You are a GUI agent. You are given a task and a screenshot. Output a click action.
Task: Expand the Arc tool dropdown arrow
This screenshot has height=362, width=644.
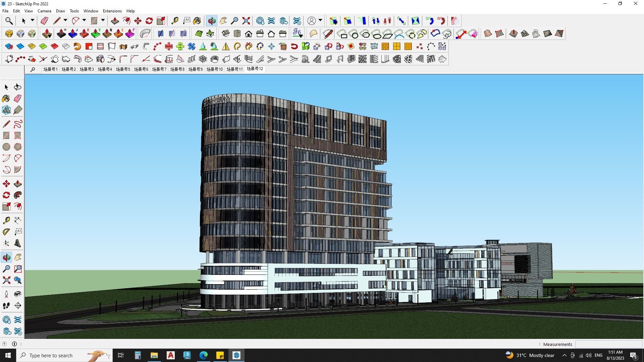[x=84, y=20]
